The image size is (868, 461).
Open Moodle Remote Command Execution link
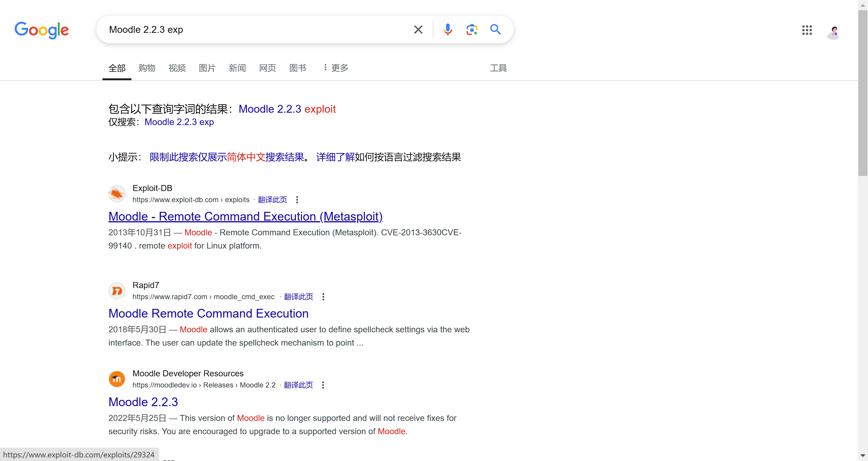click(208, 313)
